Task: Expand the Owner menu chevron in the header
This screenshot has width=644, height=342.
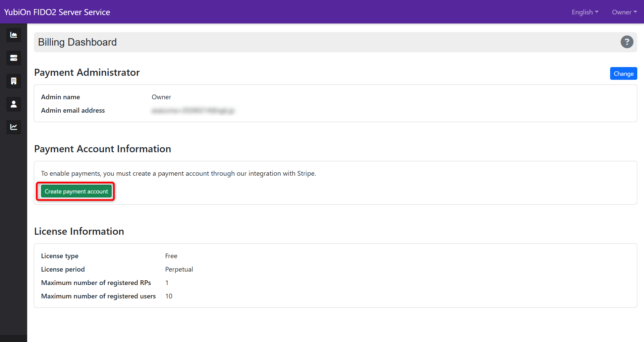Action: (x=636, y=12)
